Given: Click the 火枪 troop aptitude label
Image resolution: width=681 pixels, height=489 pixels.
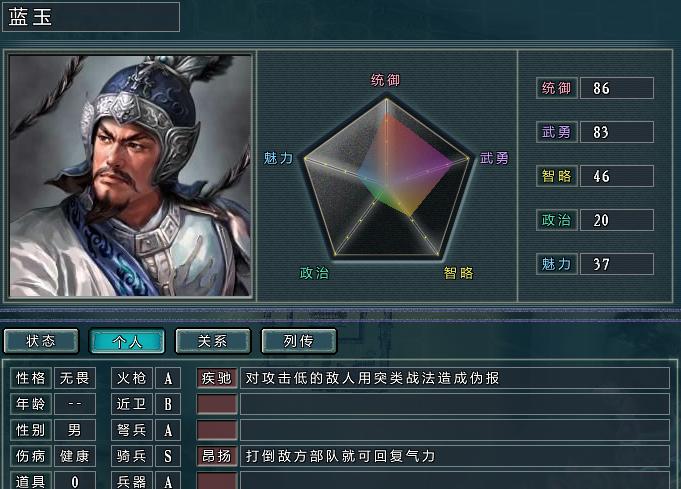Looking at the screenshot, I should pyautogui.click(x=132, y=378).
